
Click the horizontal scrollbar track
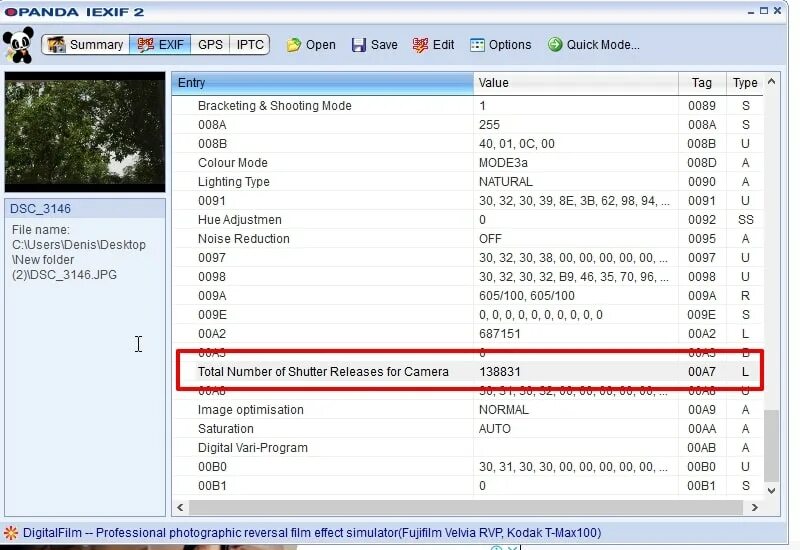click(466, 508)
